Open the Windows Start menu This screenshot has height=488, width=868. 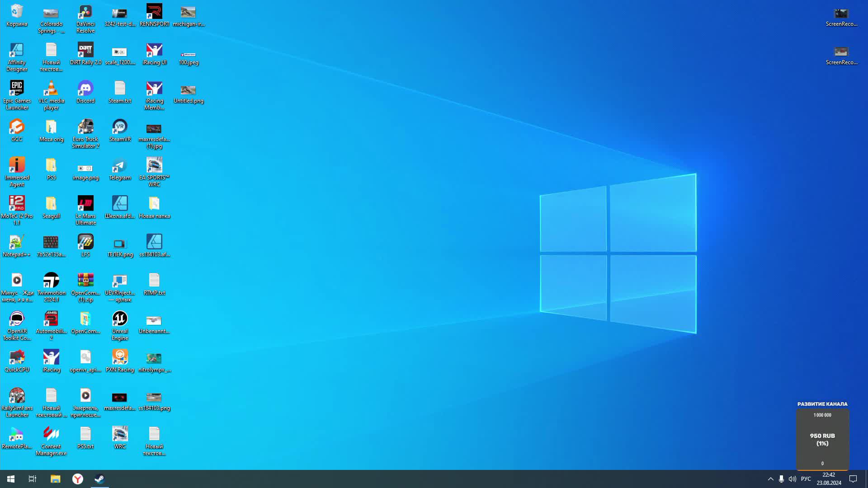point(11,479)
